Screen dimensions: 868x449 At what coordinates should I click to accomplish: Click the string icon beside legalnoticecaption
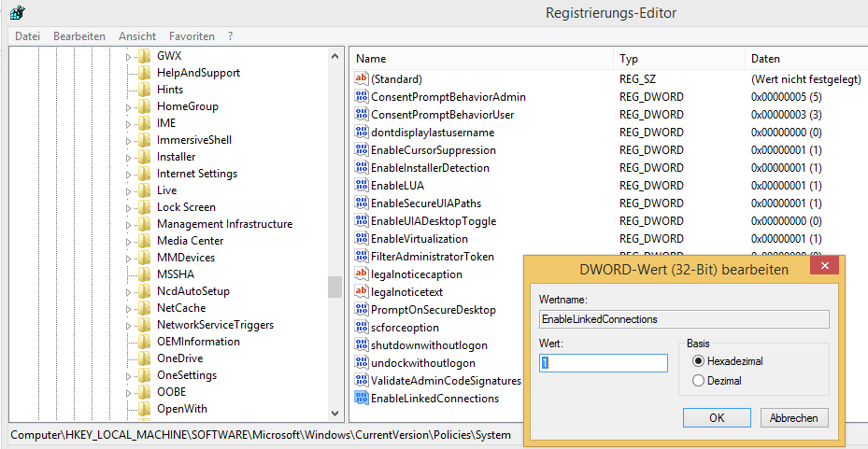click(362, 274)
